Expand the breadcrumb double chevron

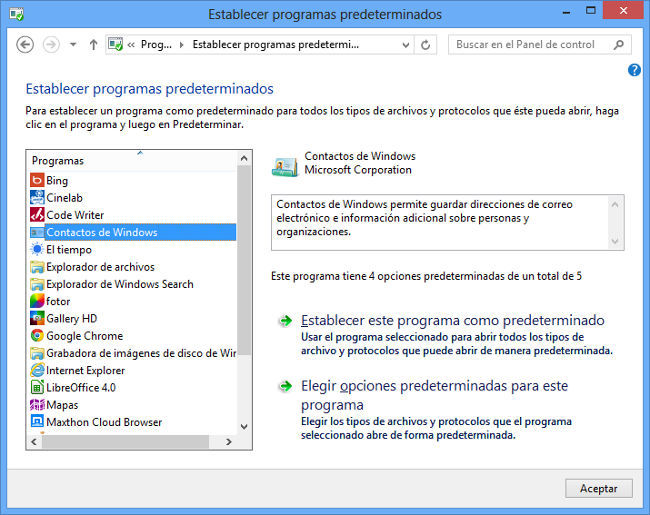pos(131,44)
